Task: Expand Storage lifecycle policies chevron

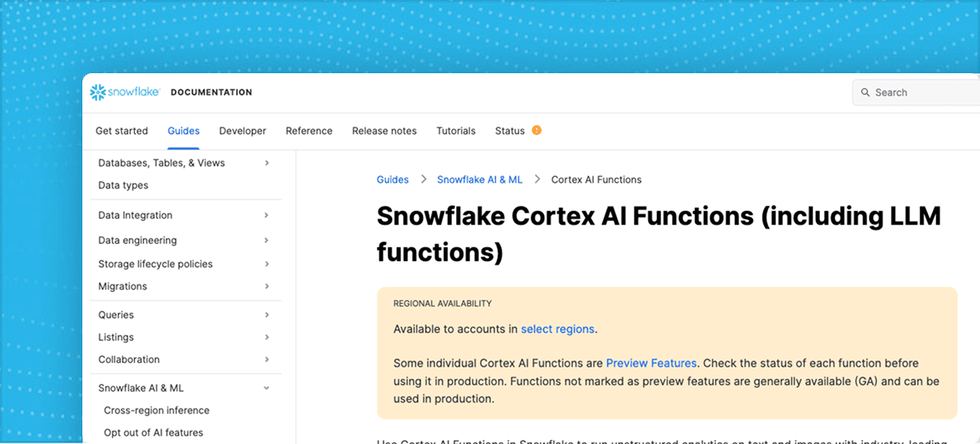Action: (267, 264)
